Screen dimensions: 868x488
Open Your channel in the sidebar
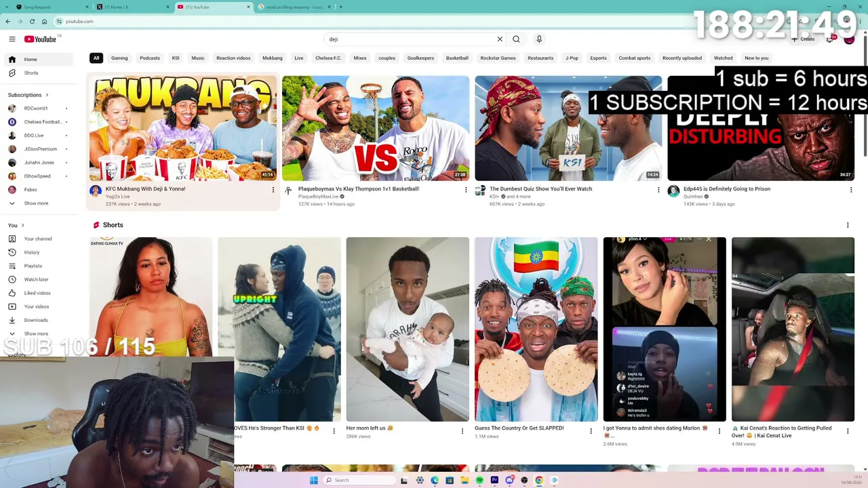tap(39, 239)
